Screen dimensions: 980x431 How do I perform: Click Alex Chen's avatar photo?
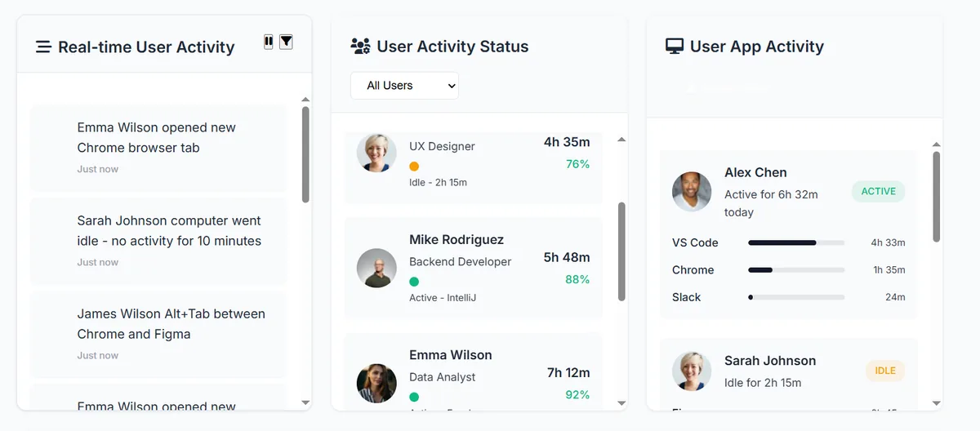(x=692, y=192)
